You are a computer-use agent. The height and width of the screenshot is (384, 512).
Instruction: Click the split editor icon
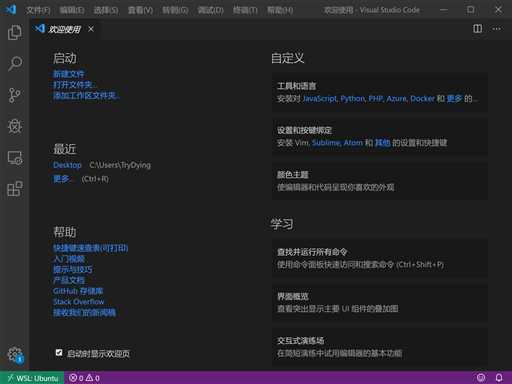477,29
